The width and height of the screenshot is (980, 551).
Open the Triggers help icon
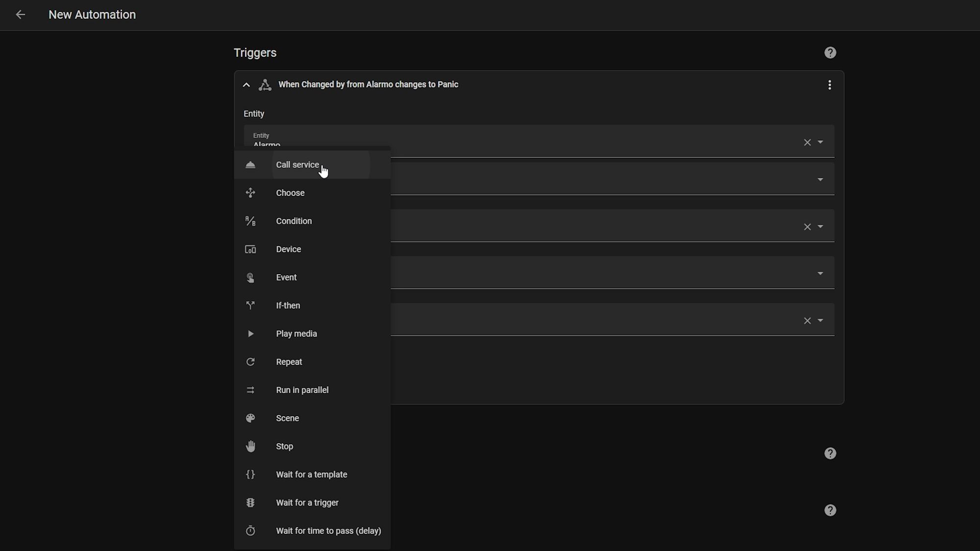[830, 53]
